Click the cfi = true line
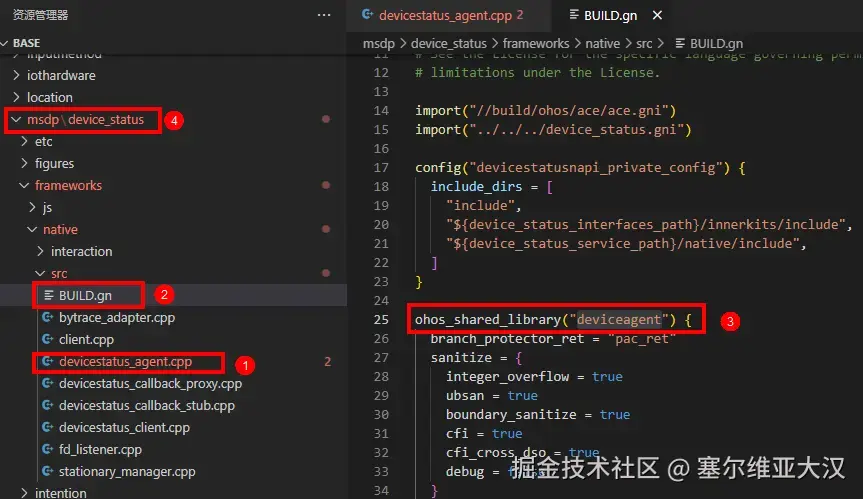 tap(484, 434)
